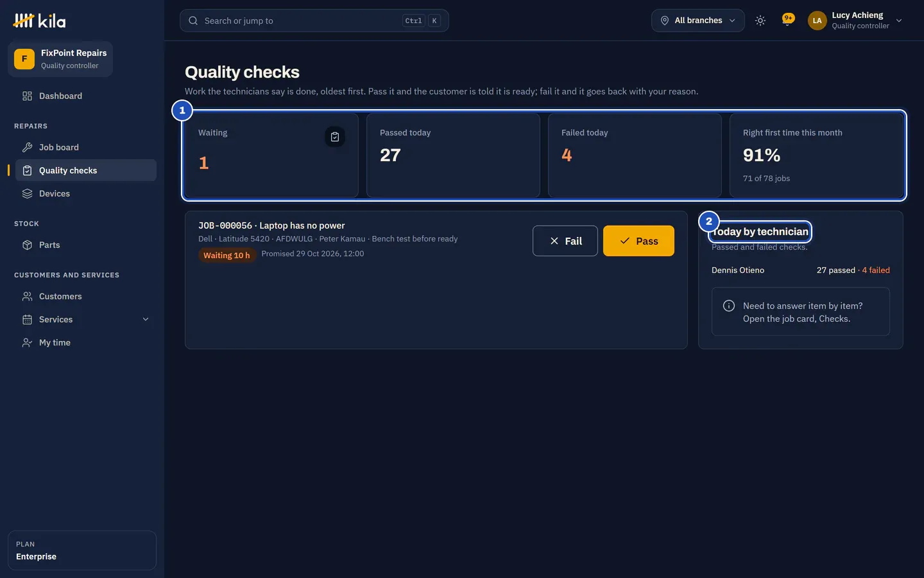Open My time page
The width and height of the screenshot is (924, 578).
point(86,343)
